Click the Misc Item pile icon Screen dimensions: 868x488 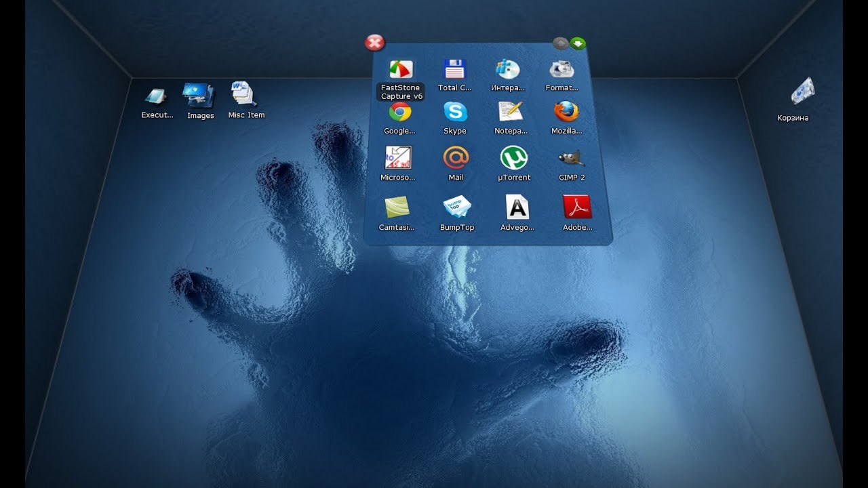(243, 94)
